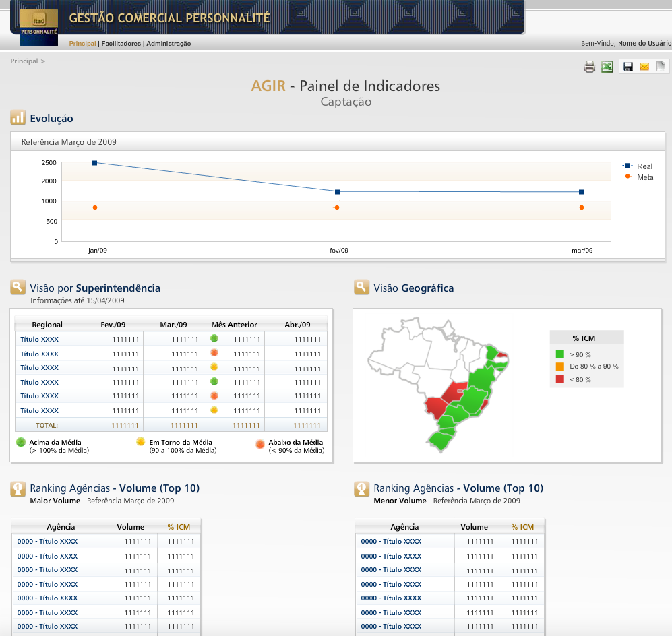Sort Maior Volume table by Volume header
This screenshot has width=672, height=636.
pyautogui.click(x=131, y=527)
